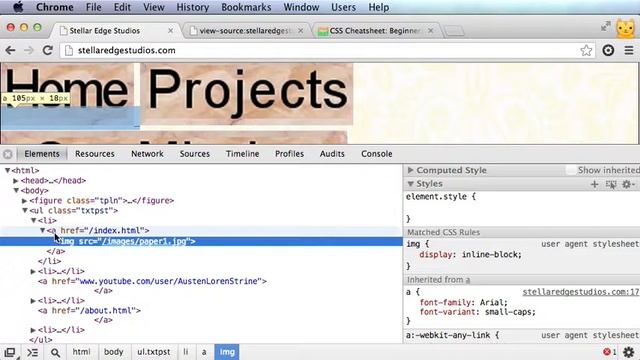Click the dock-to-side DevTools icon
This screenshot has width=640, height=360.
(x=10, y=352)
